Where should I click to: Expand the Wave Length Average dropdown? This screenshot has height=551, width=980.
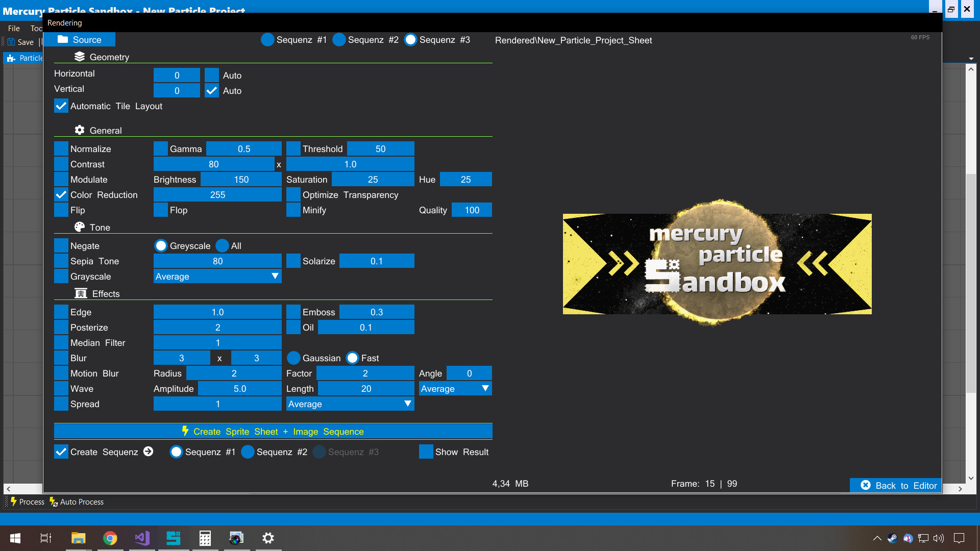(454, 388)
